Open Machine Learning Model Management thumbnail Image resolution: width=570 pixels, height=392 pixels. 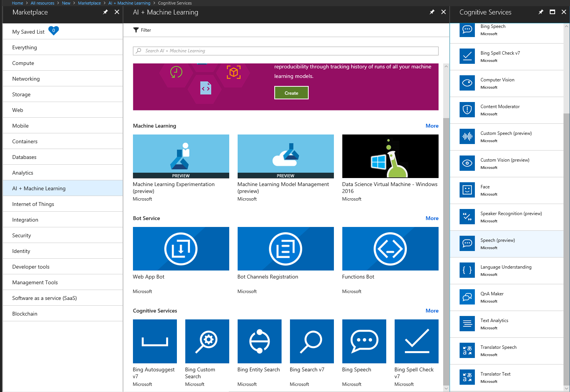click(x=286, y=156)
